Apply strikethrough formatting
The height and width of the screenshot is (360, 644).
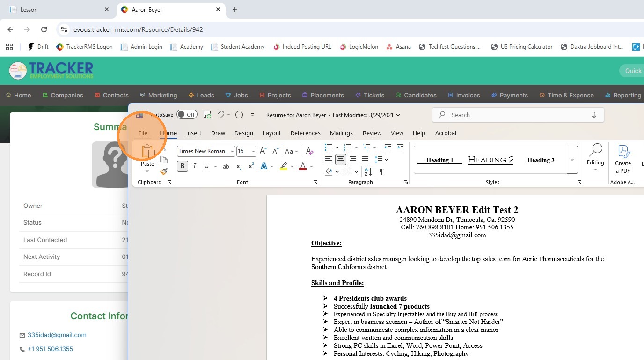click(x=226, y=166)
